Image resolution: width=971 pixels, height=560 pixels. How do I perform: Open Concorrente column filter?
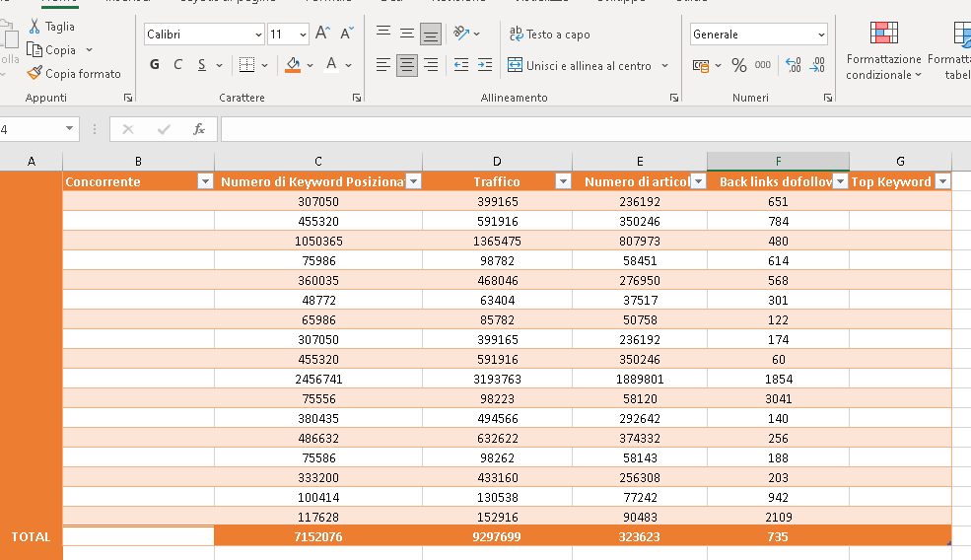click(205, 180)
